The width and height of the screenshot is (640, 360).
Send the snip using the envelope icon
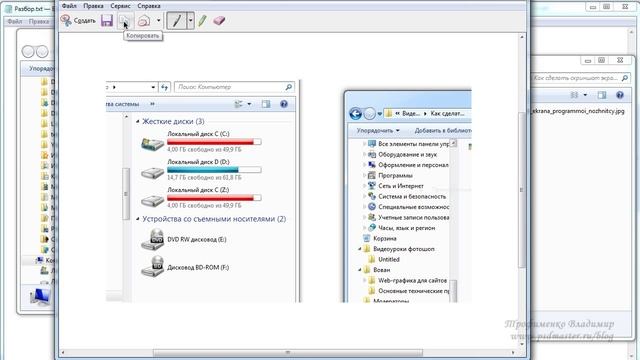coord(144,20)
